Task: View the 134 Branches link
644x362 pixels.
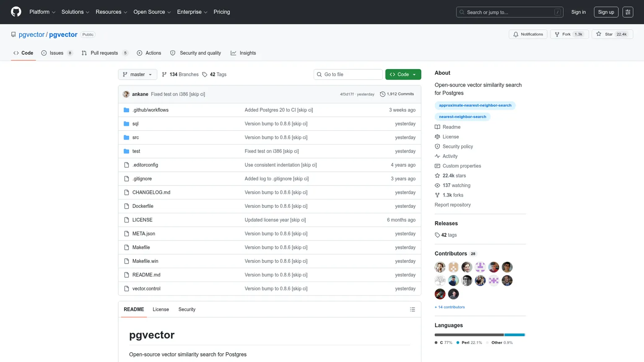Action: [x=180, y=75]
